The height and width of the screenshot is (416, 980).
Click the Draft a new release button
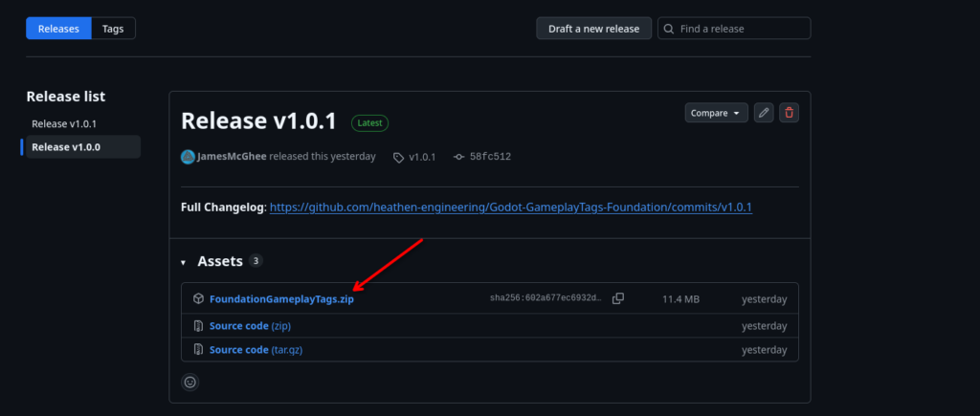[x=593, y=29]
